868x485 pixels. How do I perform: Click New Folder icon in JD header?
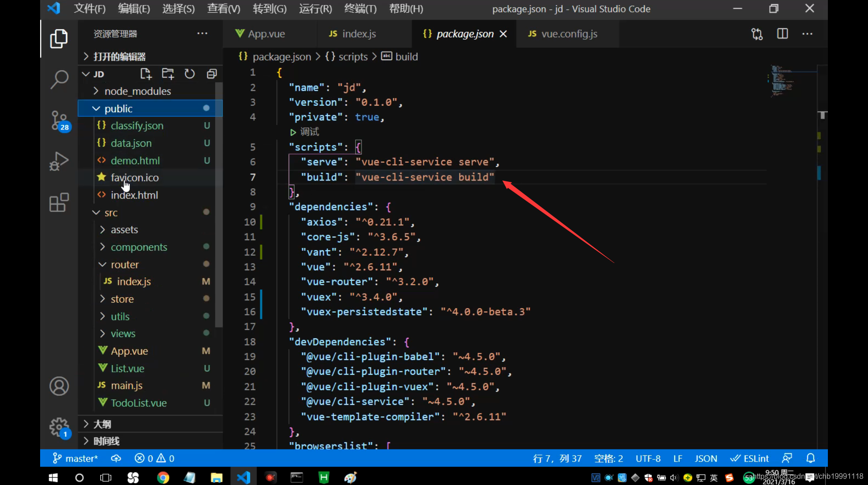pyautogui.click(x=168, y=74)
